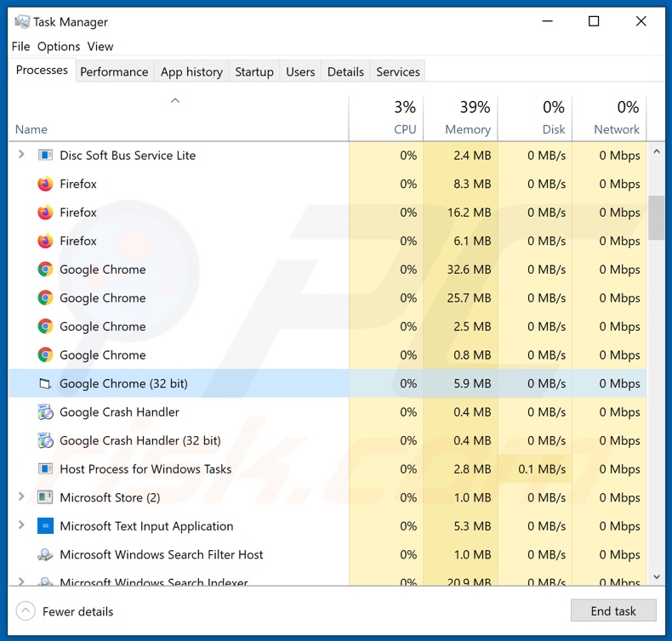Click the 25.7 MB memory value
The image size is (672, 641).
[x=469, y=298]
